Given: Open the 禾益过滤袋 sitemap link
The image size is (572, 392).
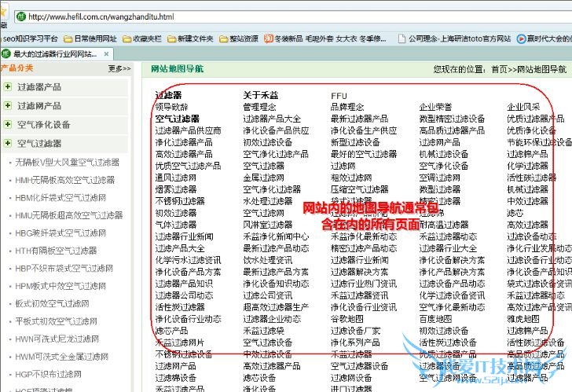Looking at the screenshot, I should pos(263,331).
